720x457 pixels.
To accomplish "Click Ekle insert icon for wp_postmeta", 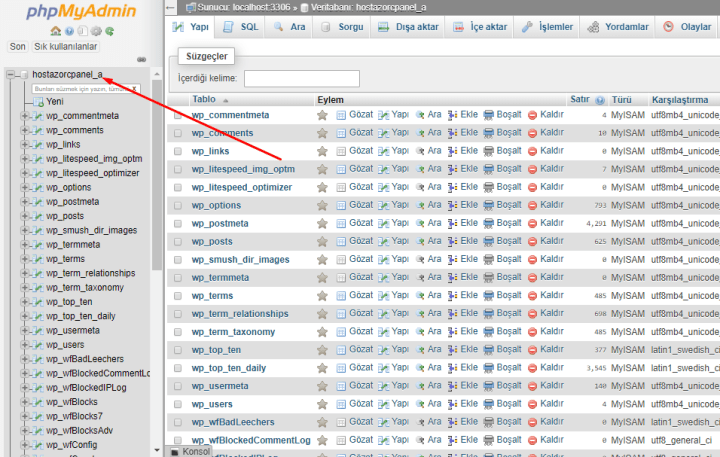I will tap(452, 224).
